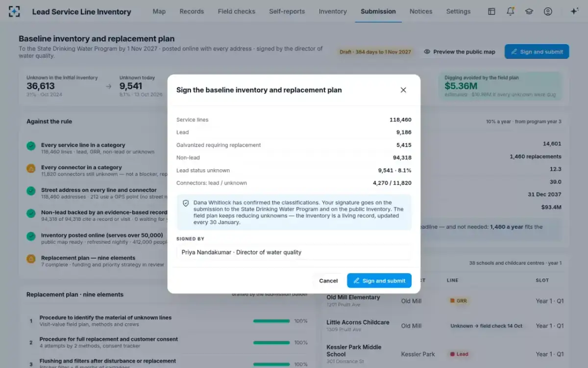This screenshot has height=368, width=588.
Task: Open the layout panel icon
Action: (491, 11)
